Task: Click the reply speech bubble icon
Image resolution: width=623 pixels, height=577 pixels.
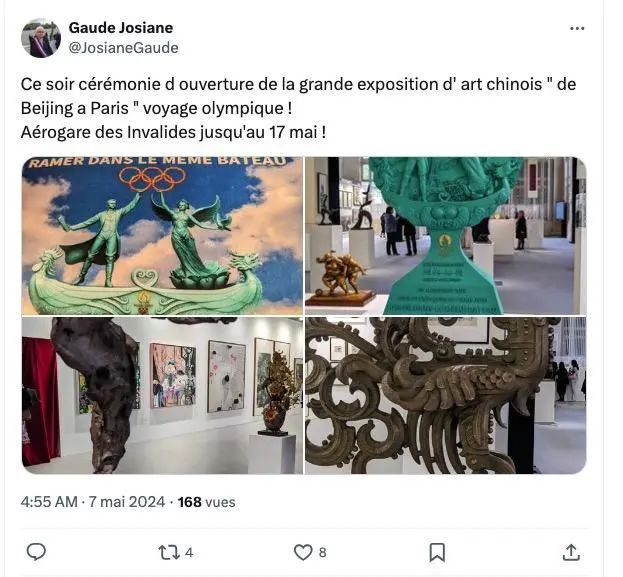Action: pyautogui.click(x=36, y=552)
